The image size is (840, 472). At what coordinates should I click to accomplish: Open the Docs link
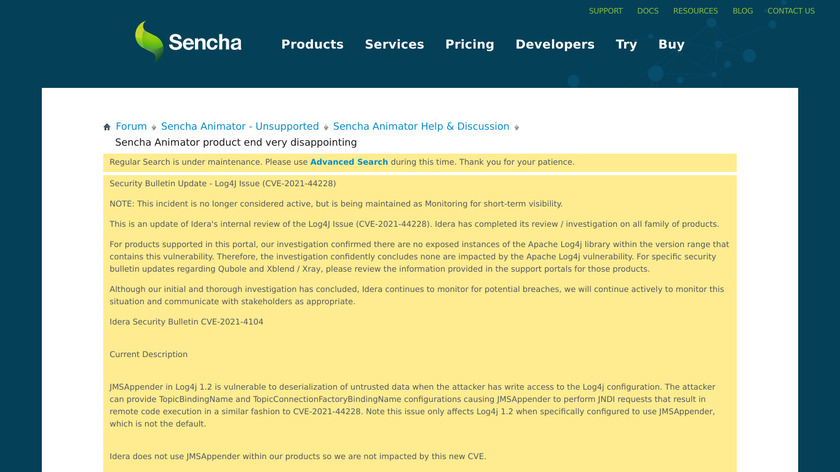[648, 11]
